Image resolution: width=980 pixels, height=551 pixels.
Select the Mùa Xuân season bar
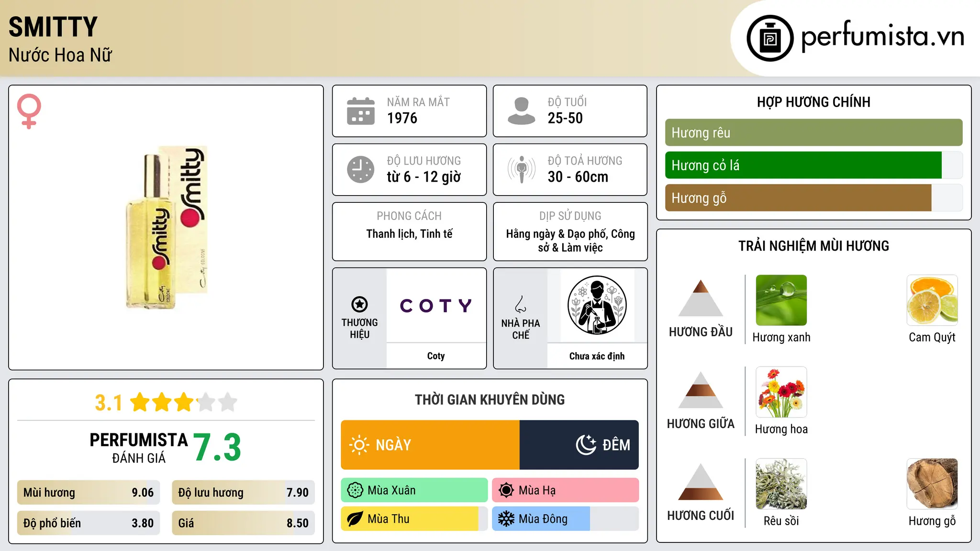414,490
